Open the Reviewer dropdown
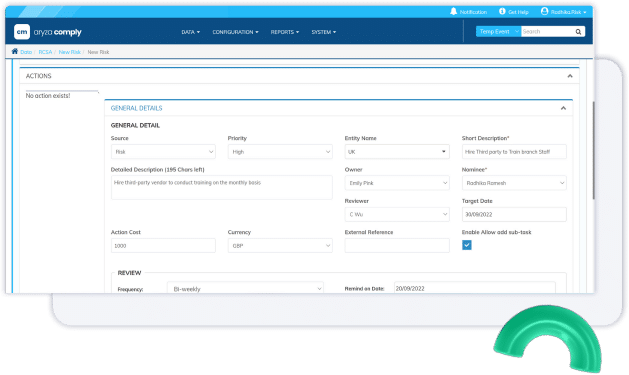The height and width of the screenshot is (375, 629). point(397,214)
